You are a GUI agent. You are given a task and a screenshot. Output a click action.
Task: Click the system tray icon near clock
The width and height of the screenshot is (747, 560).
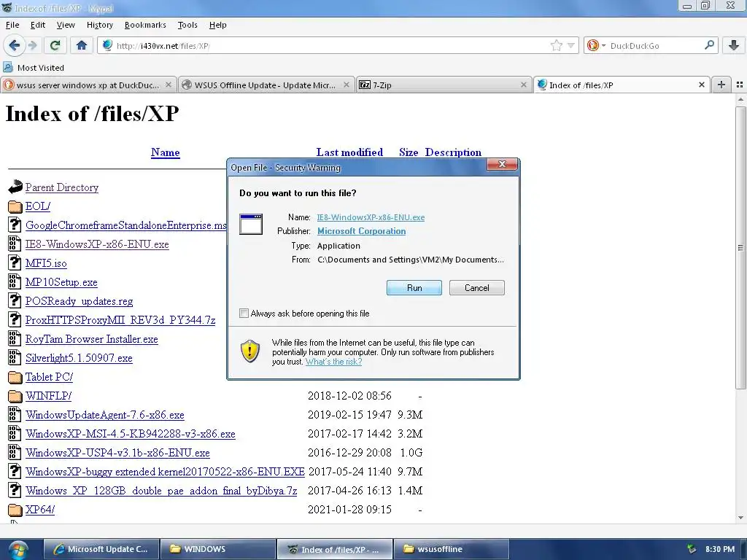[x=692, y=549]
